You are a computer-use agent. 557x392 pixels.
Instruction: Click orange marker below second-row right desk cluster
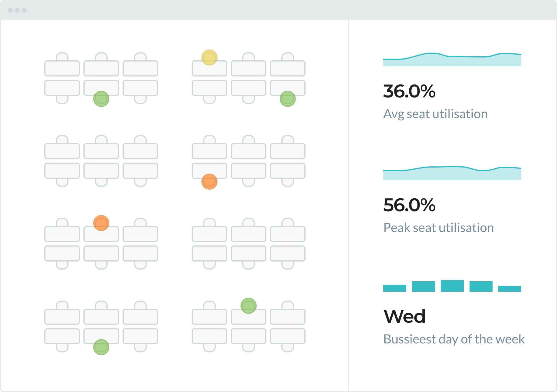[209, 182]
